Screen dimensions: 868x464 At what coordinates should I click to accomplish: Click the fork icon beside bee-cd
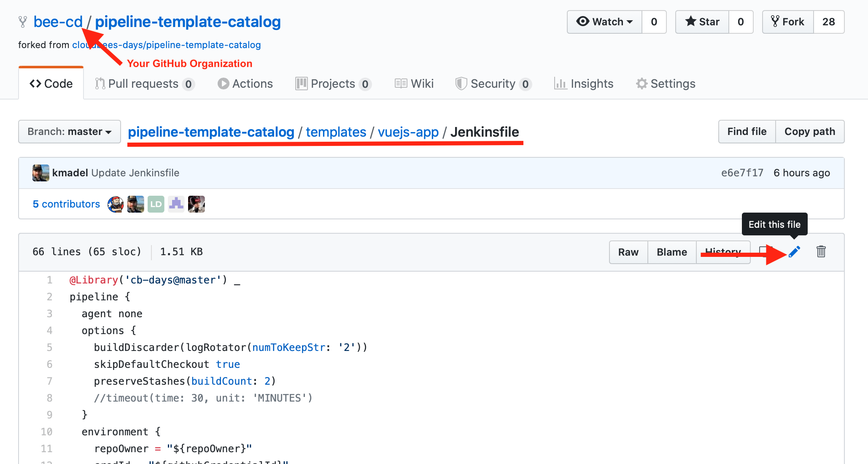point(23,22)
